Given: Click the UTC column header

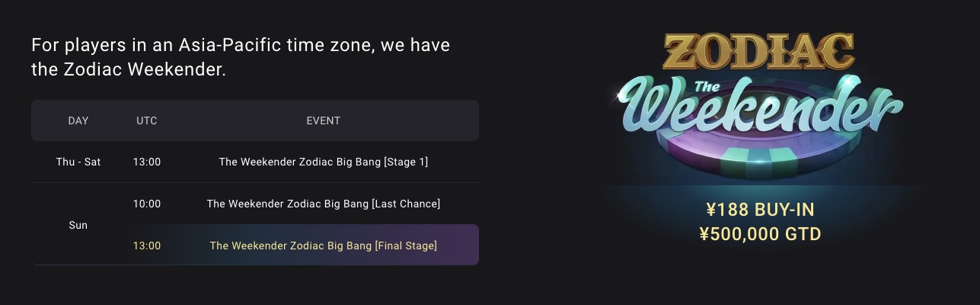Looking at the screenshot, I should click(147, 120).
